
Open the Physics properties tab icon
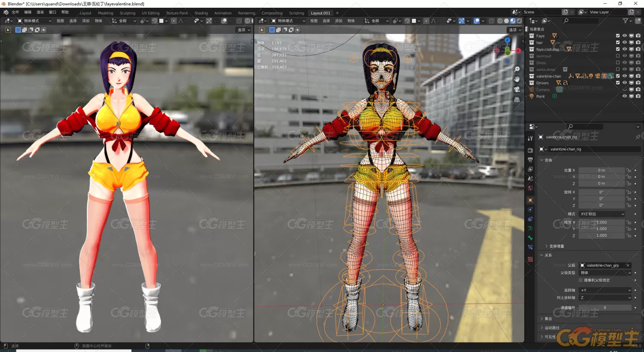[530, 209]
